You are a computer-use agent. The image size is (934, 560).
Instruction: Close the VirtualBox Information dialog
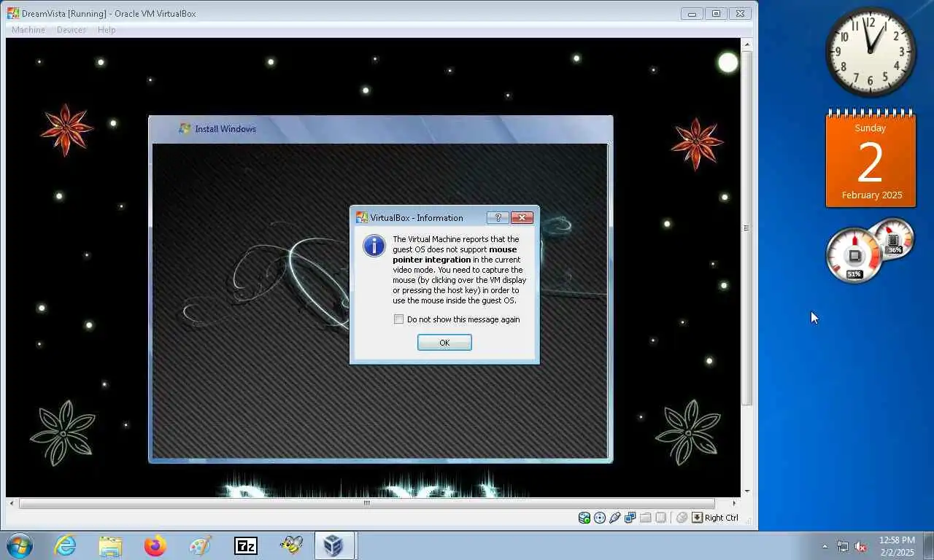coord(522,217)
